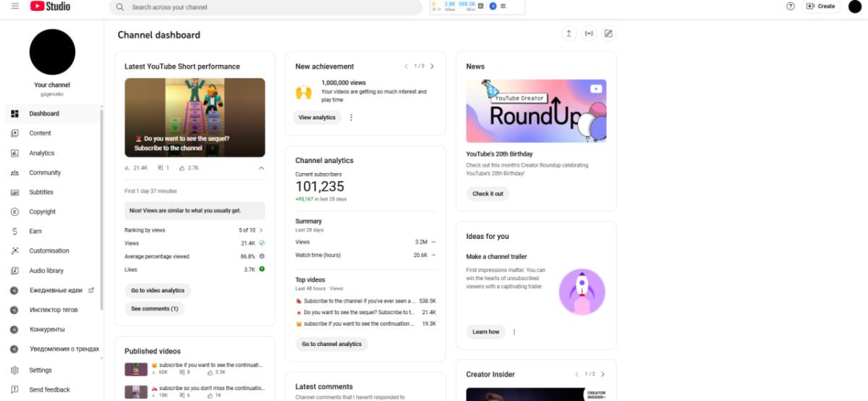Collapse the Short performance details chevron
The width and height of the screenshot is (868, 401).
261,168
